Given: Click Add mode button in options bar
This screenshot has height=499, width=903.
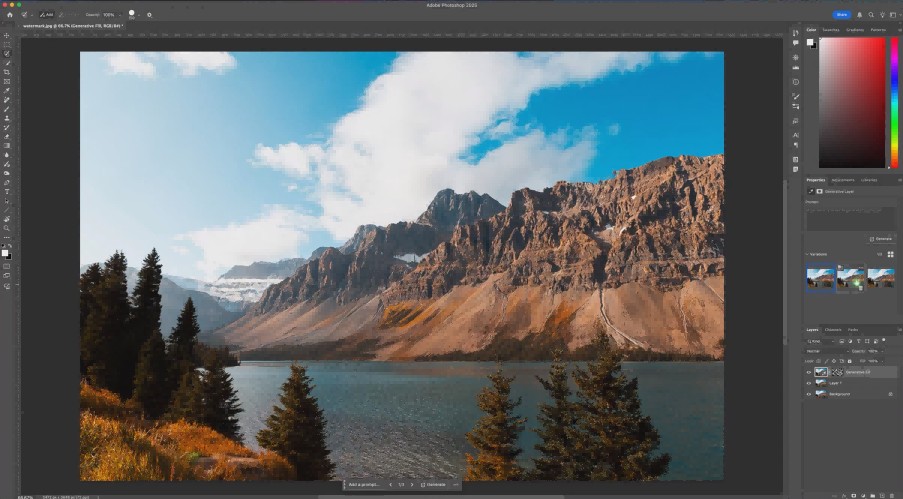Looking at the screenshot, I should coord(47,14).
